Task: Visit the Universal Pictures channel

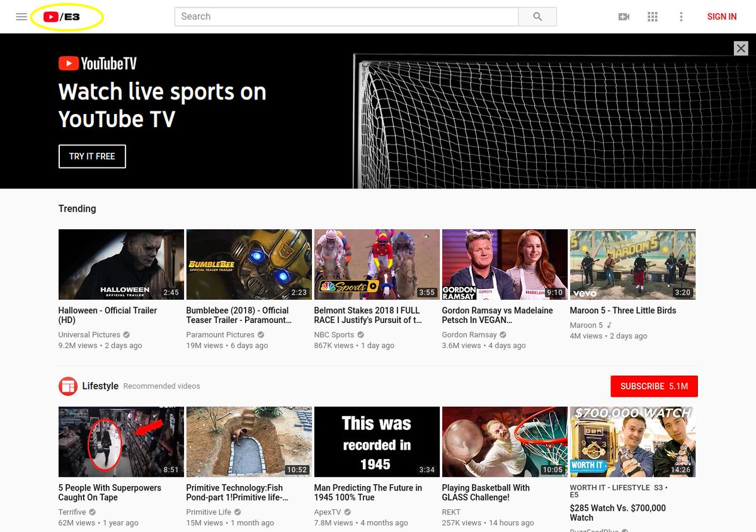Action: (89, 335)
